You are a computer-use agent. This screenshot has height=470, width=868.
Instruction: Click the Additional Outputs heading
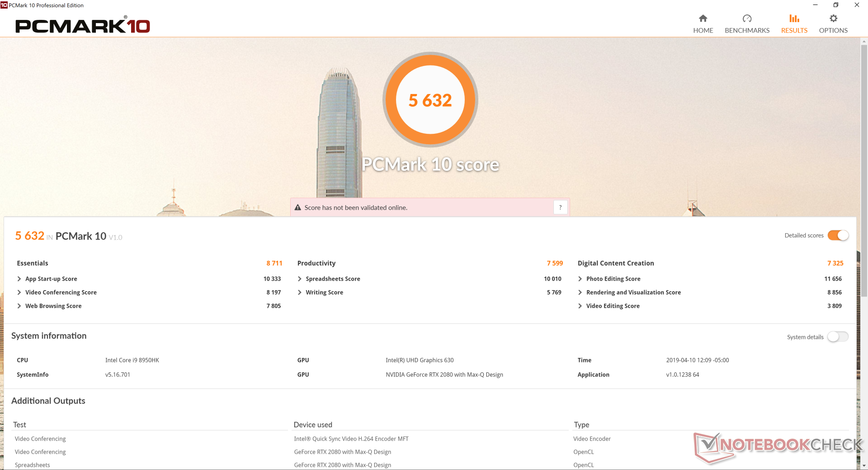pyautogui.click(x=48, y=401)
